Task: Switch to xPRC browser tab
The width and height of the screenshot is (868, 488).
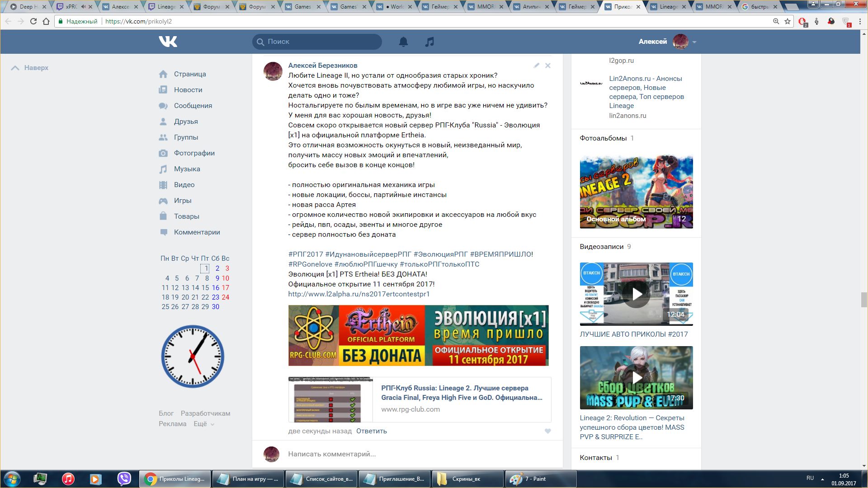Action: point(75,7)
